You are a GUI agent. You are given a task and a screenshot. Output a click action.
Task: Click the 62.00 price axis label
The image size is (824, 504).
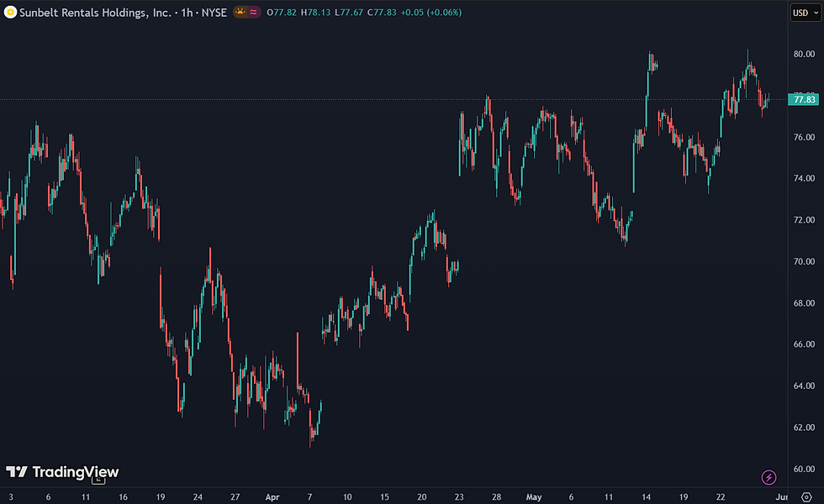pos(804,428)
